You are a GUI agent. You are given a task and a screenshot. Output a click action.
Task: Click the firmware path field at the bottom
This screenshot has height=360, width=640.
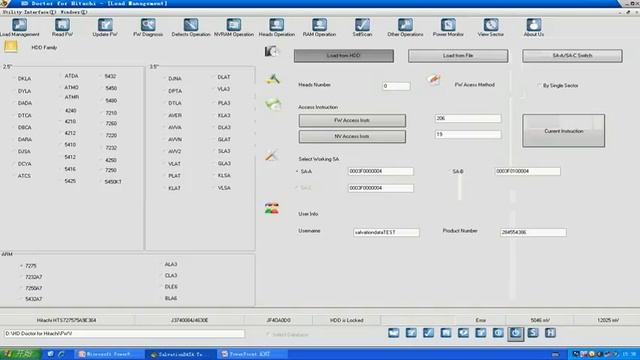124,333
